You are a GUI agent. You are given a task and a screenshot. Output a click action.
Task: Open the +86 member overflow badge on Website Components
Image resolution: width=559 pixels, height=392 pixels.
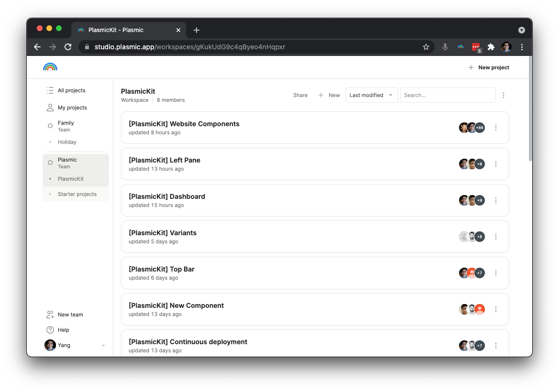[480, 128]
